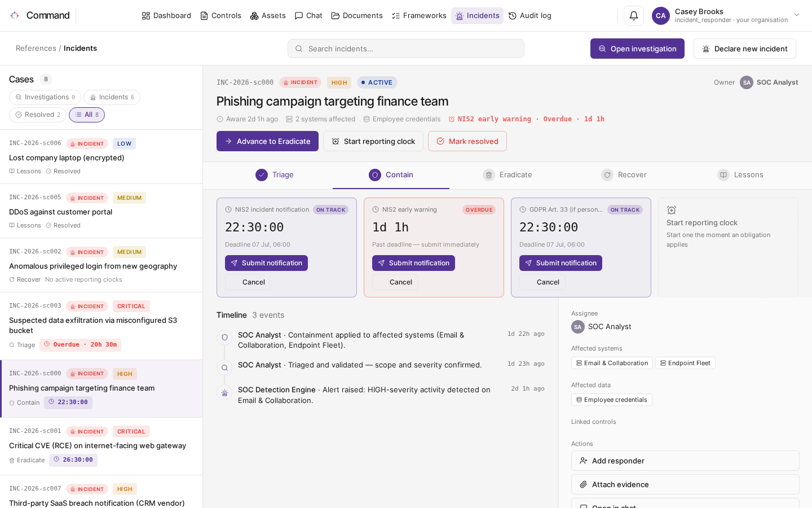Declare new incident
The width and height of the screenshot is (812, 508).
pos(745,49)
